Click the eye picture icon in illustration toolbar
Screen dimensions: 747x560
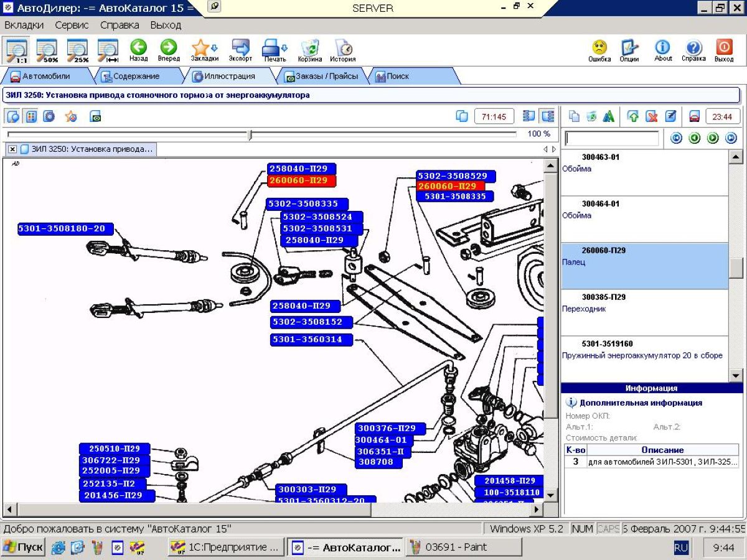pos(95,116)
